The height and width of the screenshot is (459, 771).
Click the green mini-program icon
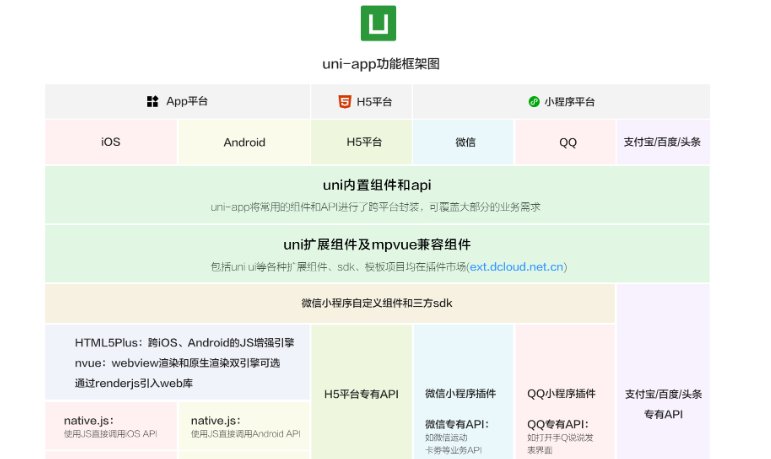534,102
